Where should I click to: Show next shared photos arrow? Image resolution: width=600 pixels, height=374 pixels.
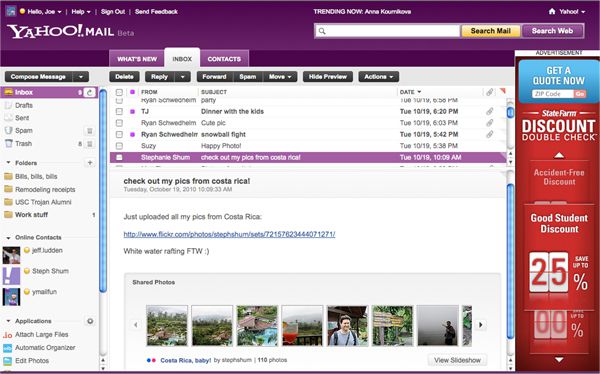(481, 325)
